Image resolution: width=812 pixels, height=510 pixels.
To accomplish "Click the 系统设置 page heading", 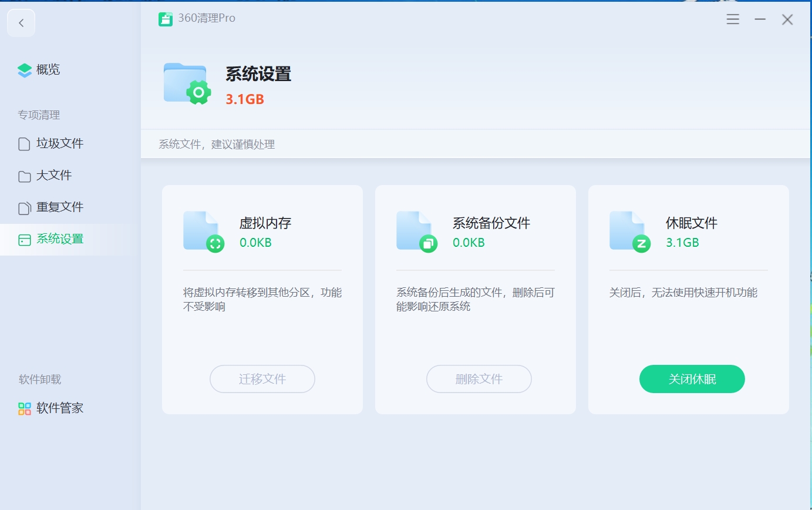I will click(x=258, y=75).
